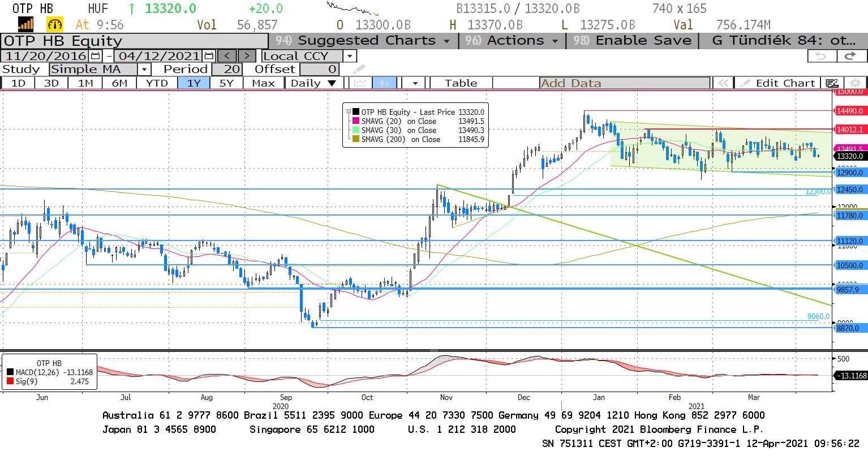
Task: Click the pencil icon beside Offset
Action: 359,69
